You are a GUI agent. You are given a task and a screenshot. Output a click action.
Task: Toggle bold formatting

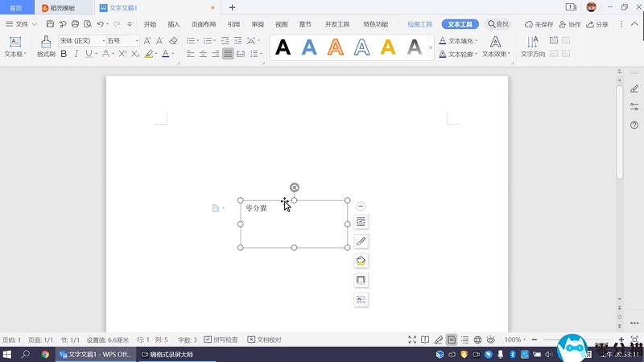[64, 54]
